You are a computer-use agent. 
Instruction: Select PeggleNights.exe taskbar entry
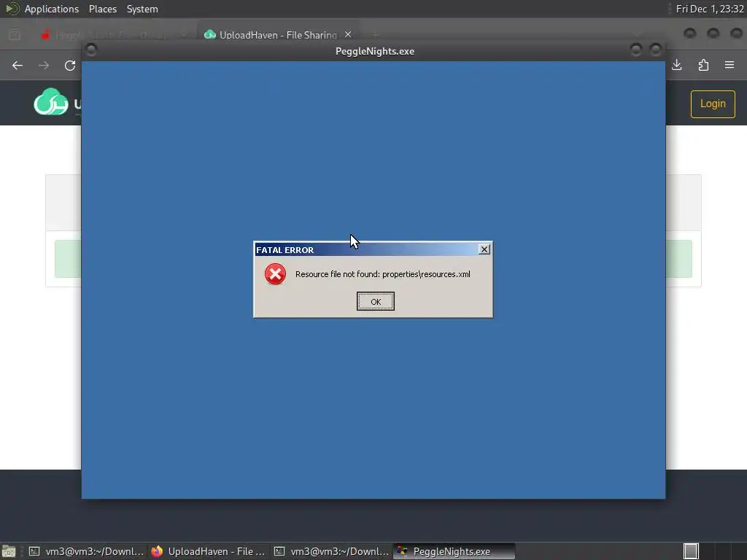click(454, 551)
